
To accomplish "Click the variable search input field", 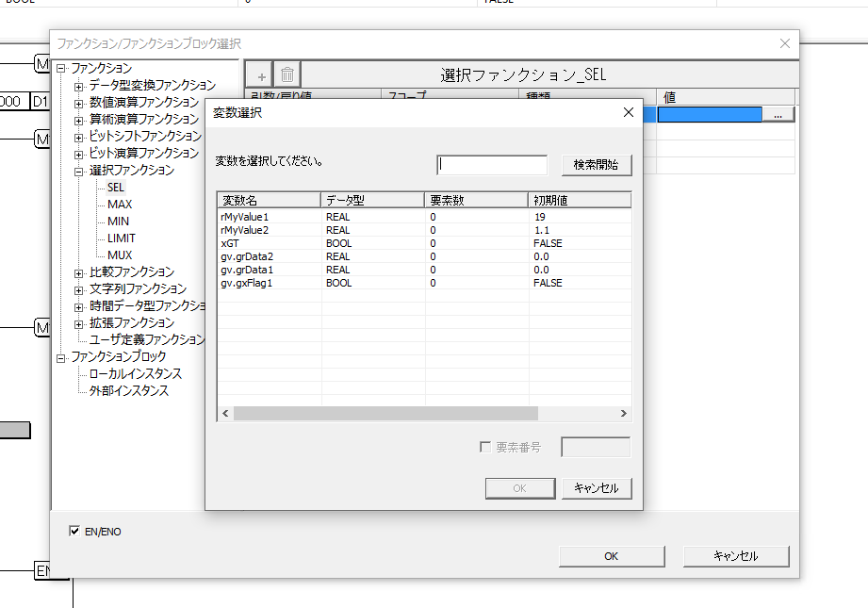I will pos(491,165).
